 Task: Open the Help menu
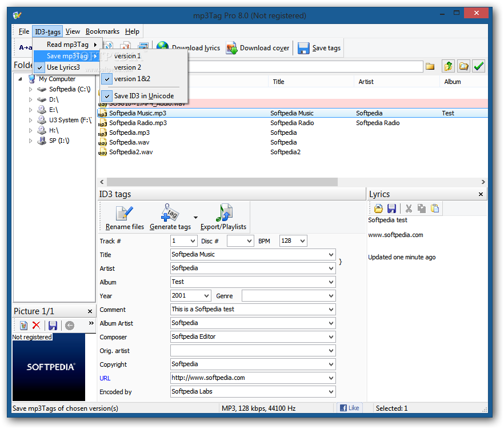(x=132, y=31)
